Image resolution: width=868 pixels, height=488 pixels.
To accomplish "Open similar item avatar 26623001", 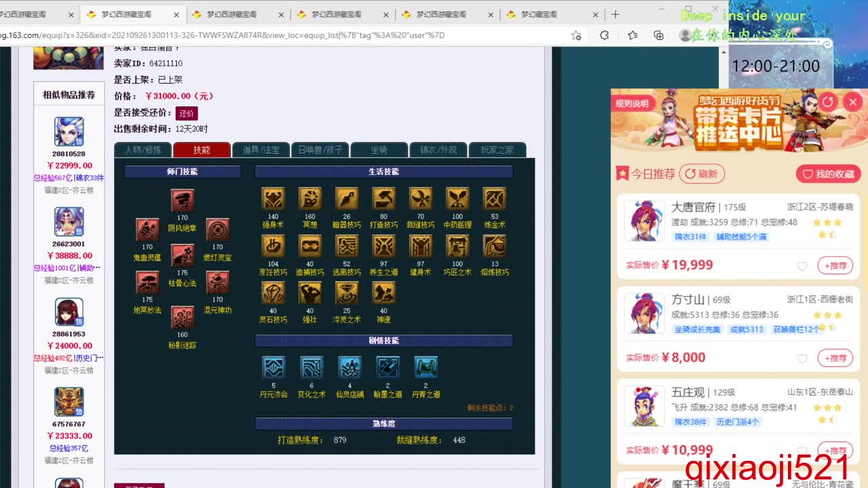I will point(68,222).
